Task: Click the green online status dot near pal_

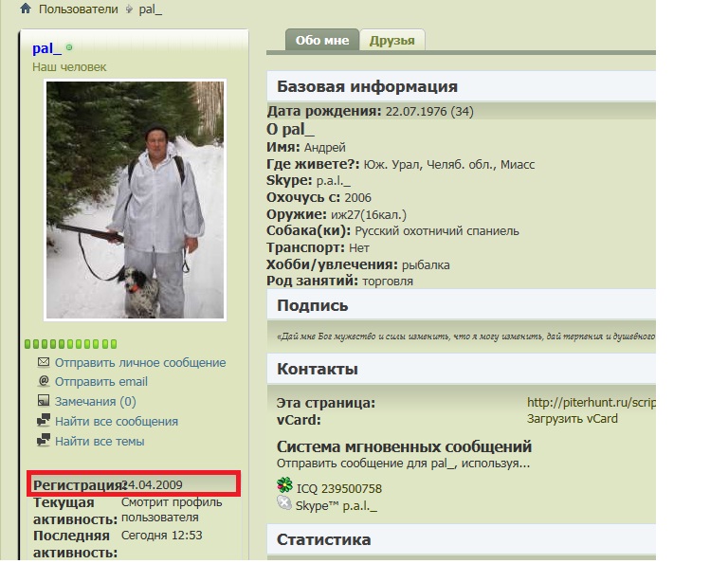Action: [x=69, y=47]
